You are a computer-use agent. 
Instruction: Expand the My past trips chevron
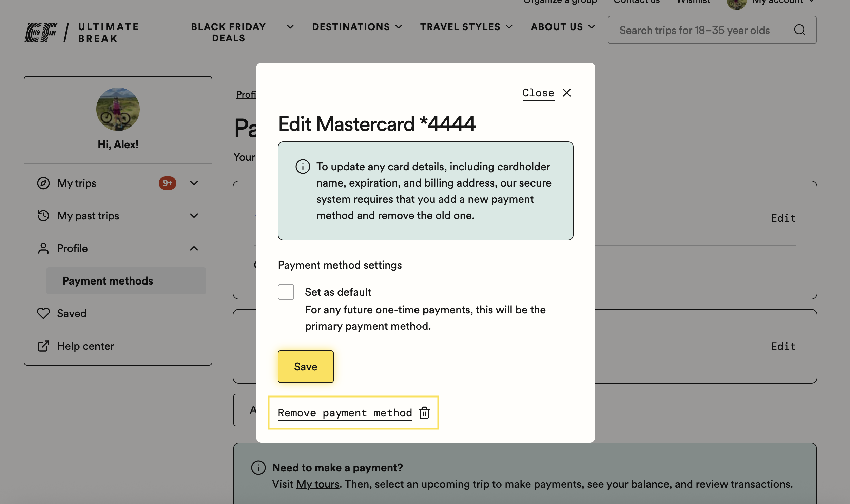pyautogui.click(x=194, y=216)
